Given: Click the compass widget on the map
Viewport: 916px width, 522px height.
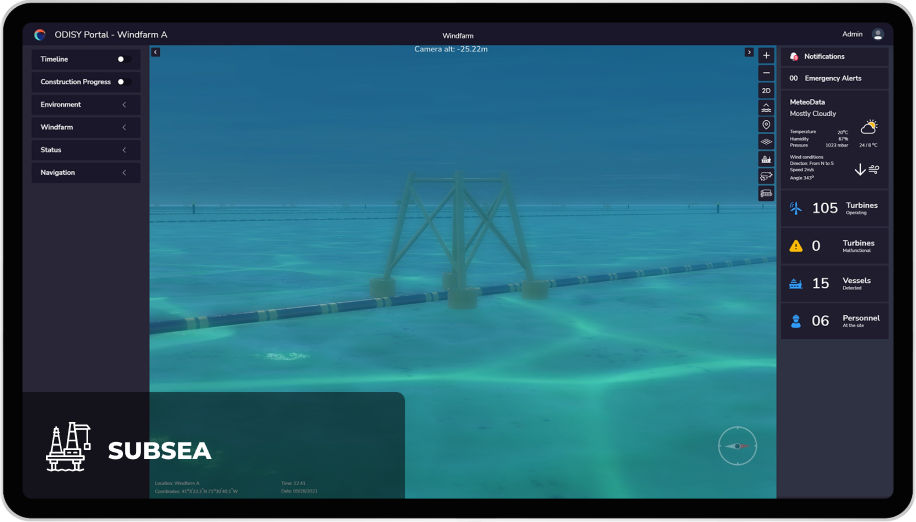Looking at the screenshot, I should 737,445.
